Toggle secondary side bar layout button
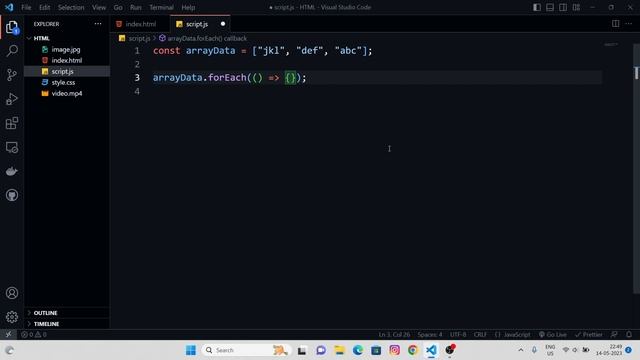This screenshot has height=360, width=640. [x=563, y=7]
